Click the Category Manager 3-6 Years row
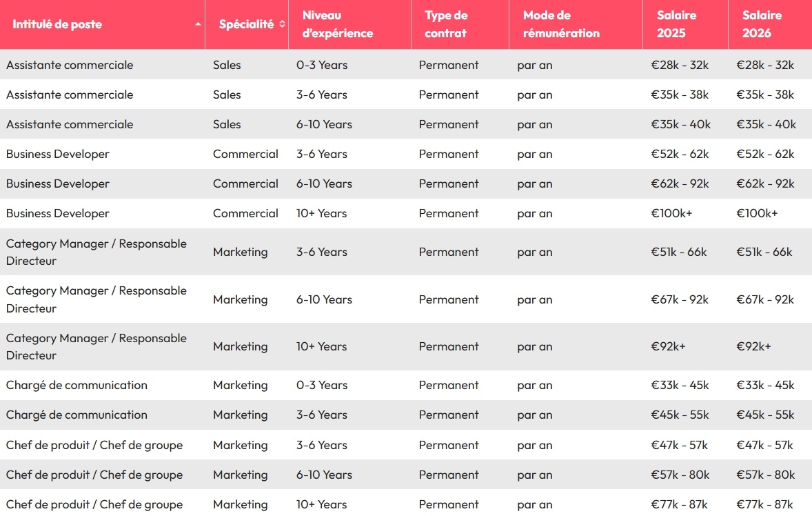 [97, 251]
